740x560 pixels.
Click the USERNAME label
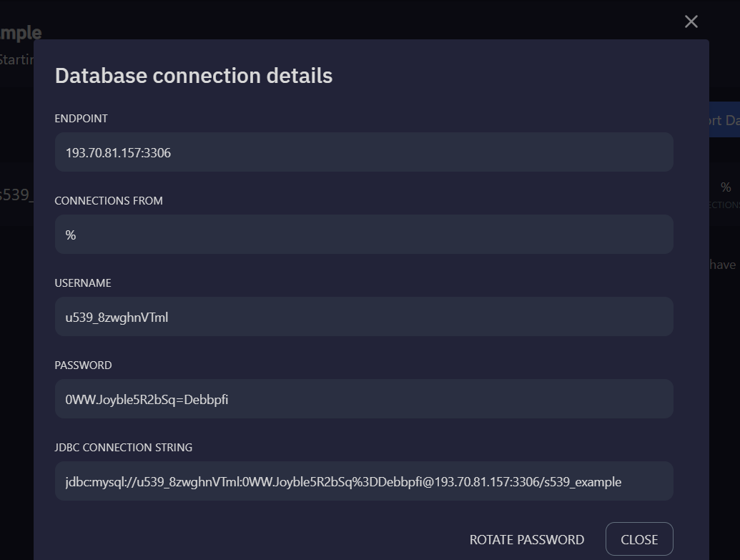click(83, 283)
